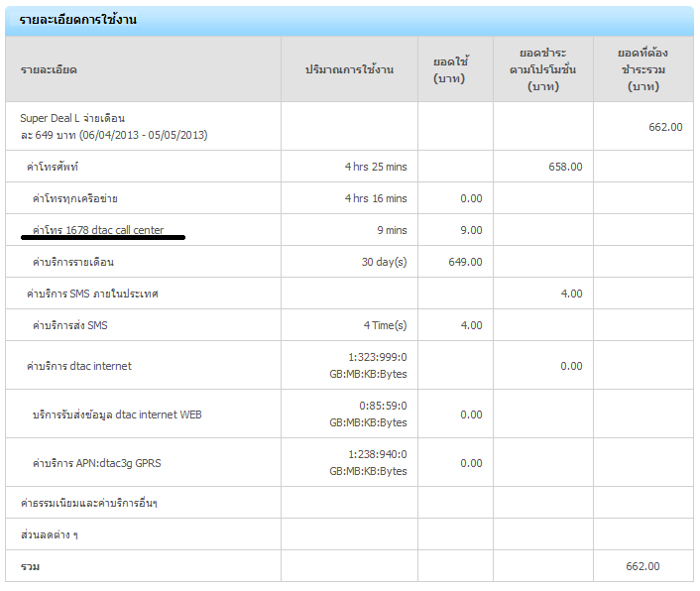Click the 1:323:999:0 data usage value
Screen dimensions: 700x591
(x=377, y=358)
